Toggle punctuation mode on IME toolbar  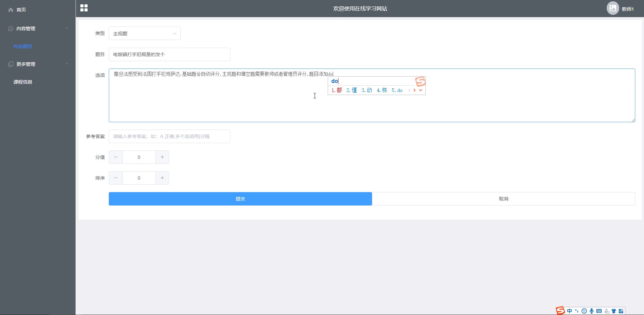pos(577,311)
